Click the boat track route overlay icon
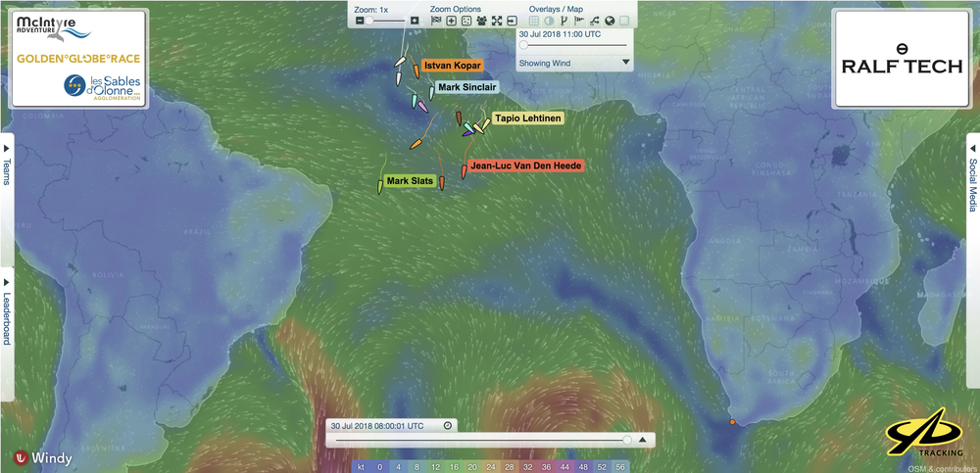 pyautogui.click(x=595, y=21)
